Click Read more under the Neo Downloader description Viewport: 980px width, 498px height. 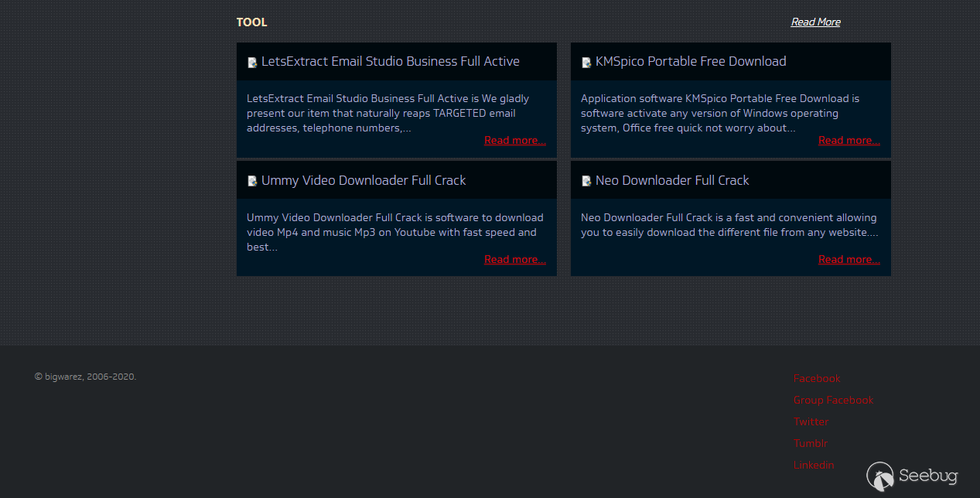(849, 260)
